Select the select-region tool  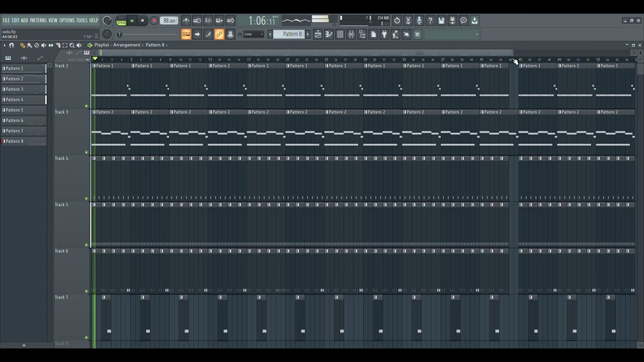click(x=65, y=45)
